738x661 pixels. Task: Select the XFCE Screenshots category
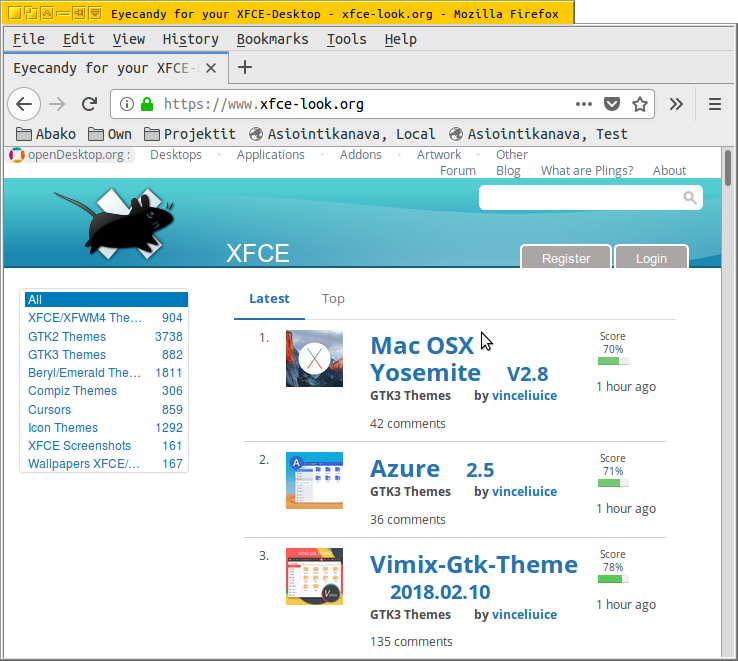[x=105, y=445]
